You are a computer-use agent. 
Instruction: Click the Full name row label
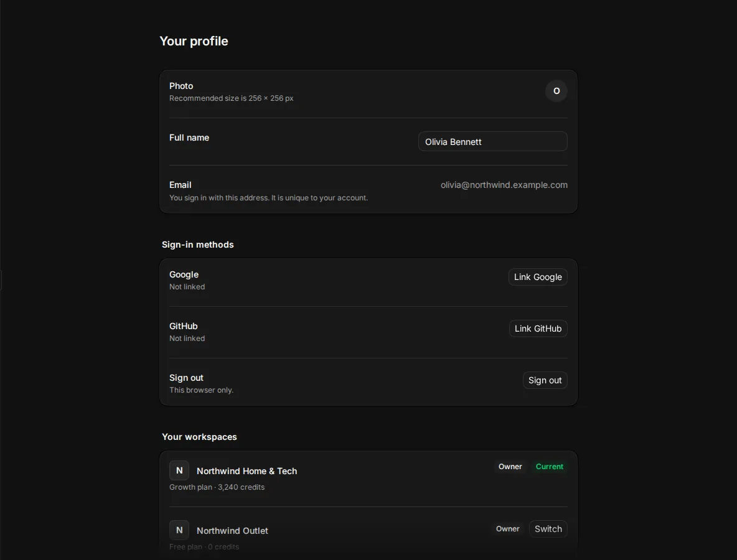(189, 138)
